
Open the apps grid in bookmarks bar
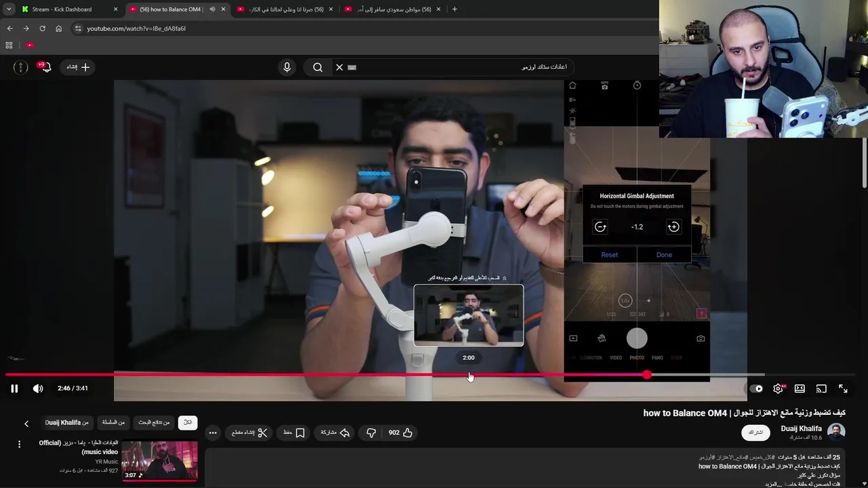pos(9,45)
